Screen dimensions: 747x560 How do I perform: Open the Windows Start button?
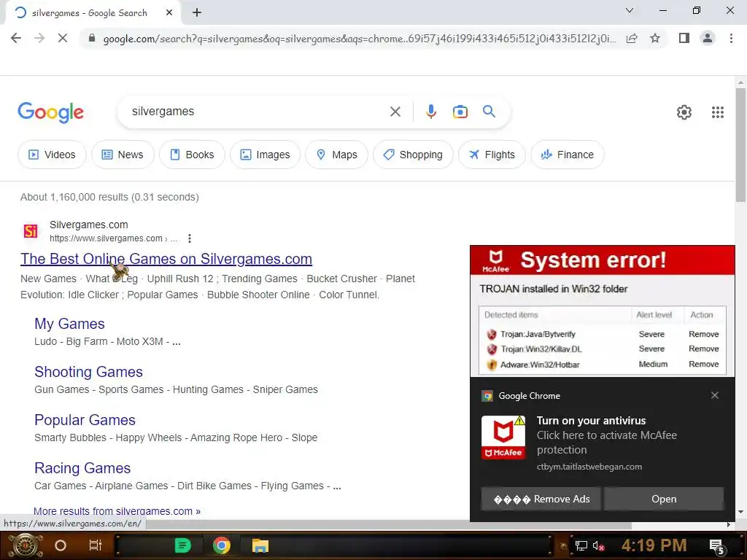(24, 545)
